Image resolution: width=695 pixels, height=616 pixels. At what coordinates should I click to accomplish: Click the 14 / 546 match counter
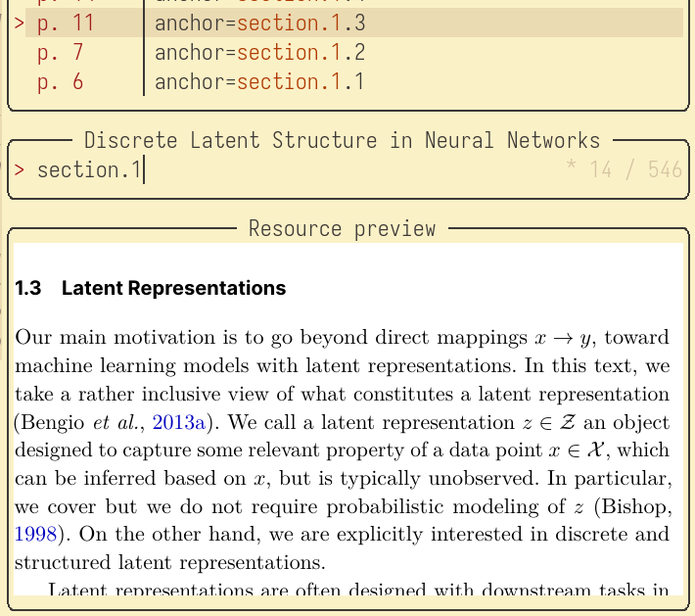coord(636,170)
